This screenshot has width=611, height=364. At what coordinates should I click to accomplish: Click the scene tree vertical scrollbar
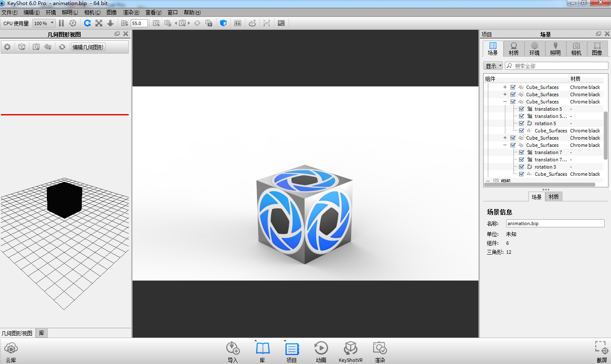(605, 135)
